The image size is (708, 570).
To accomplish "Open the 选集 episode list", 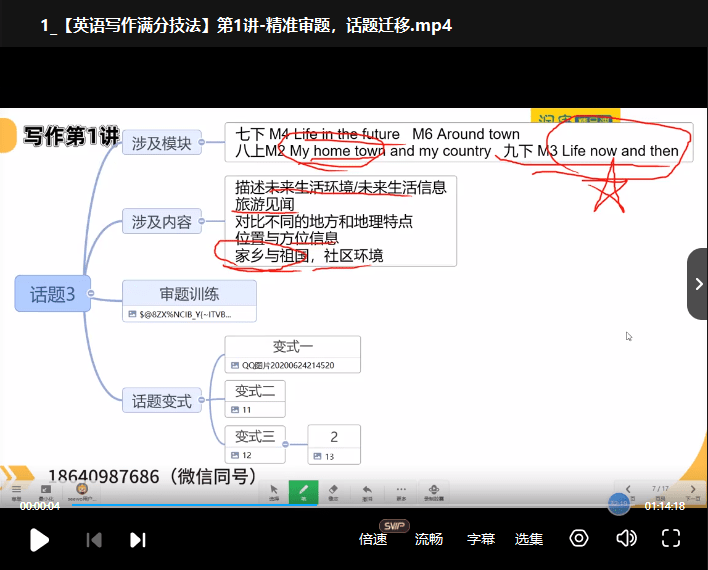I will click(529, 539).
